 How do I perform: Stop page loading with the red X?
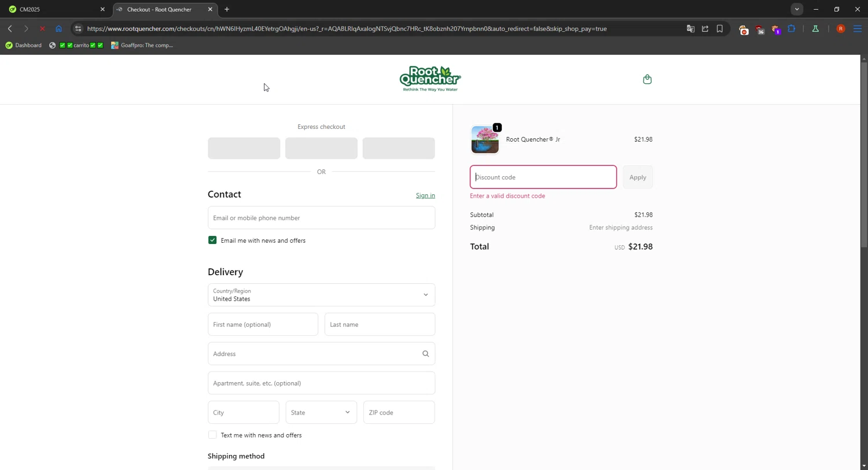coord(42,28)
